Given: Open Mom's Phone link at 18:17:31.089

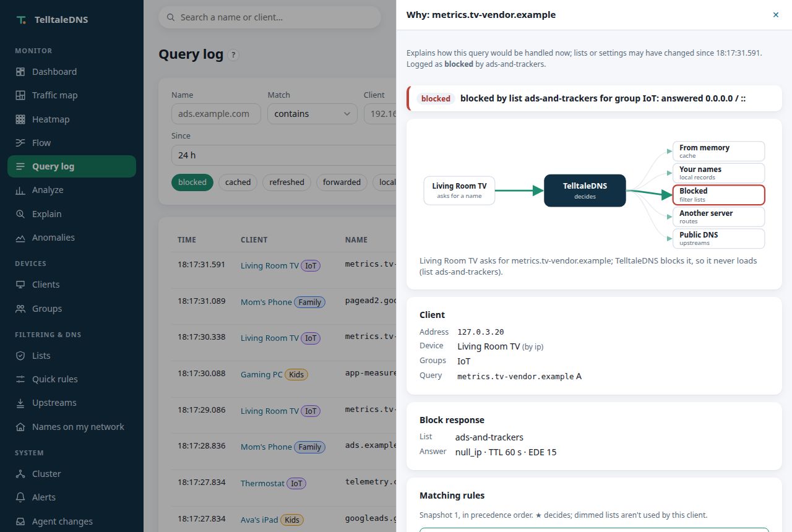Looking at the screenshot, I should point(266,302).
